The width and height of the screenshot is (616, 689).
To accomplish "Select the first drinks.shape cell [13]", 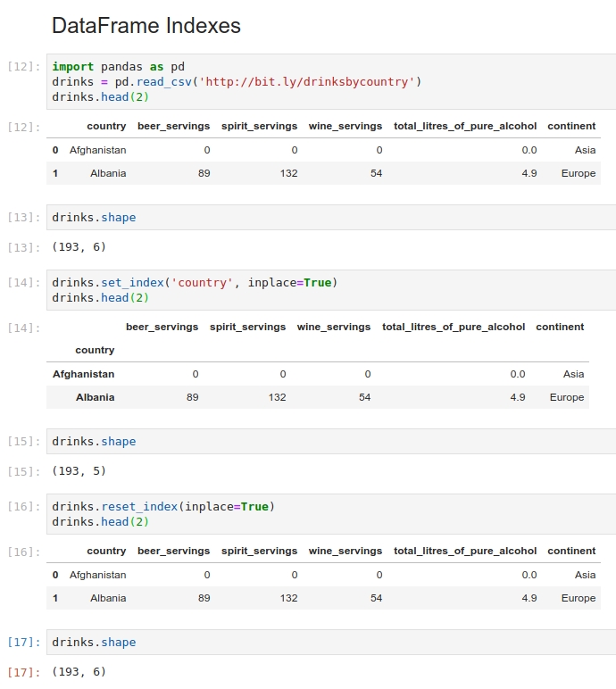I will click(331, 218).
